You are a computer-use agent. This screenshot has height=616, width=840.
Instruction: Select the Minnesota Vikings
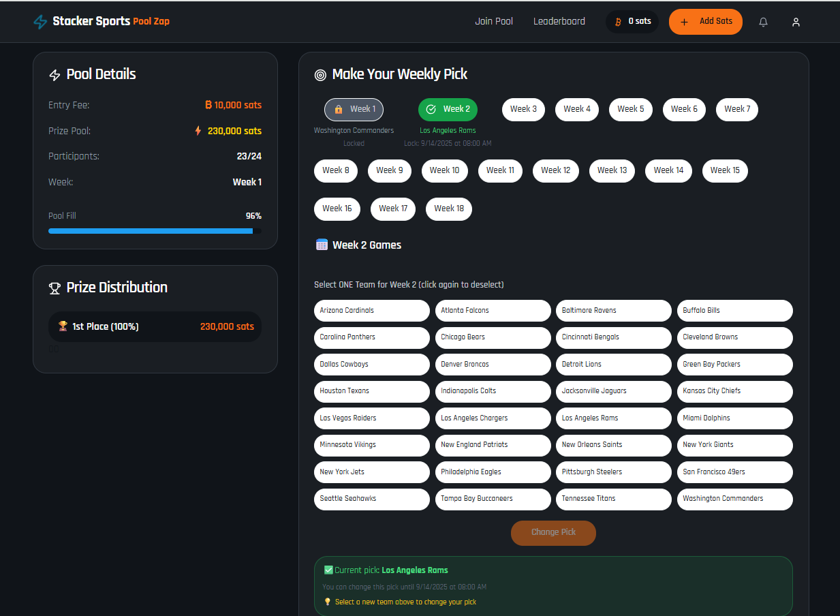click(372, 445)
